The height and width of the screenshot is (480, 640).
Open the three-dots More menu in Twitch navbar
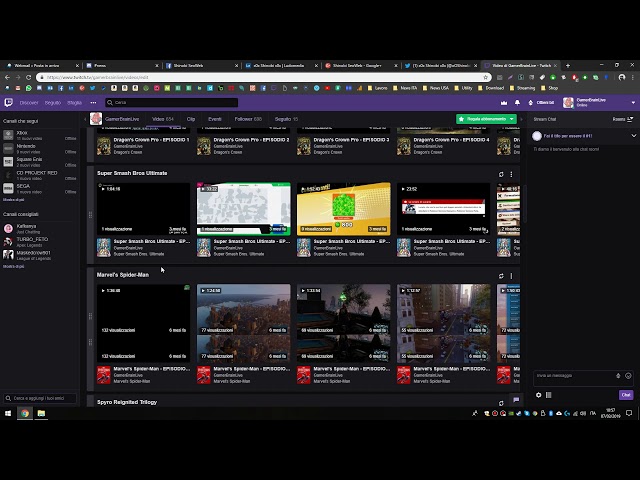93,102
